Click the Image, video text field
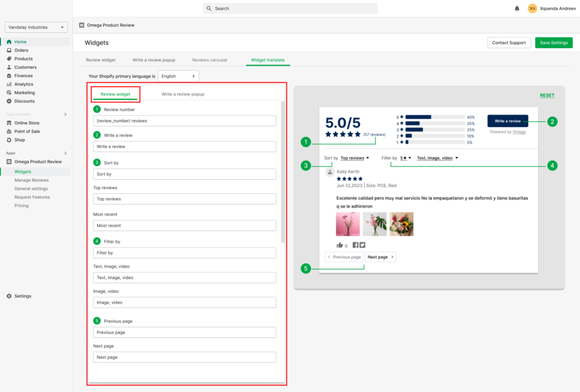580x392 pixels. click(x=185, y=302)
